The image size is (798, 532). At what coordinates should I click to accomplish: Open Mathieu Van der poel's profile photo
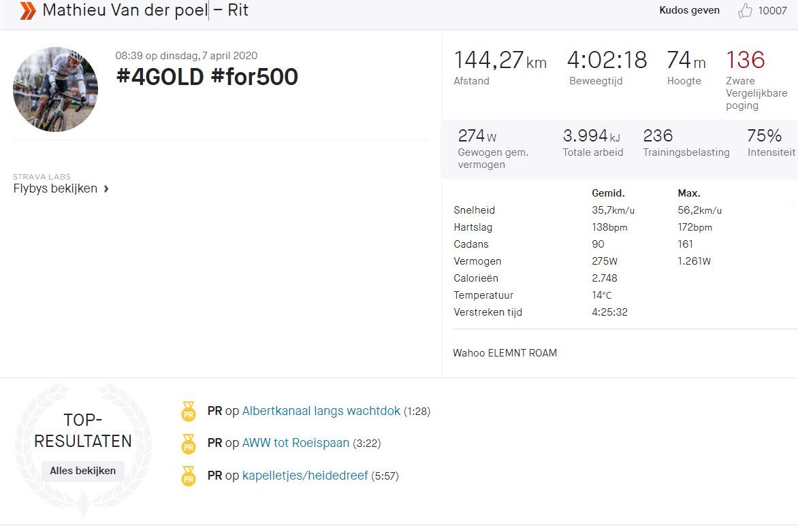click(55, 89)
